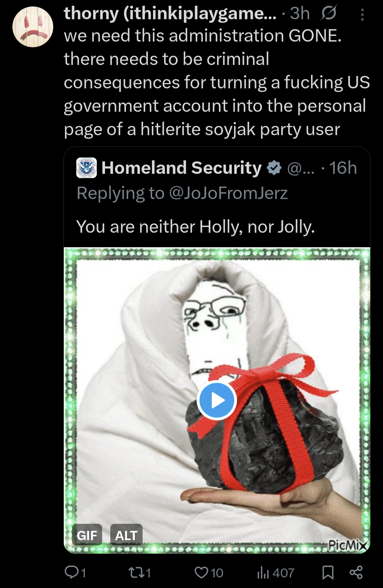The height and width of the screenshot is (588, 383).
Task: Repost the tweet with the retweet icon
Action: (x=135, y=572)
